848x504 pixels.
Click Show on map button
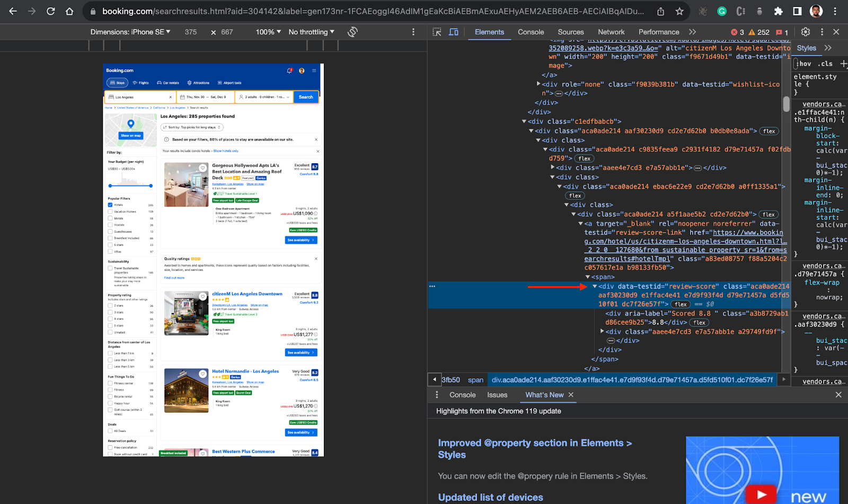pyautogui.click(x=131, y=136)
